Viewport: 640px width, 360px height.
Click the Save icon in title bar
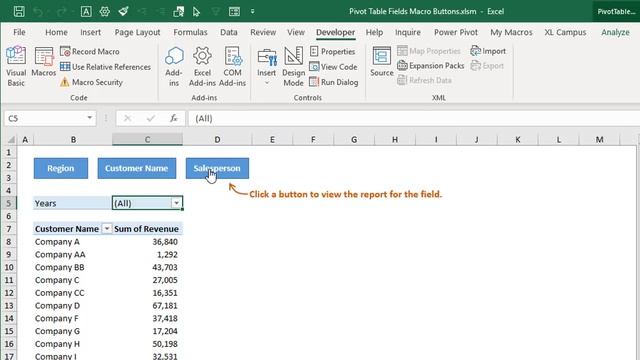coord(19,11)
